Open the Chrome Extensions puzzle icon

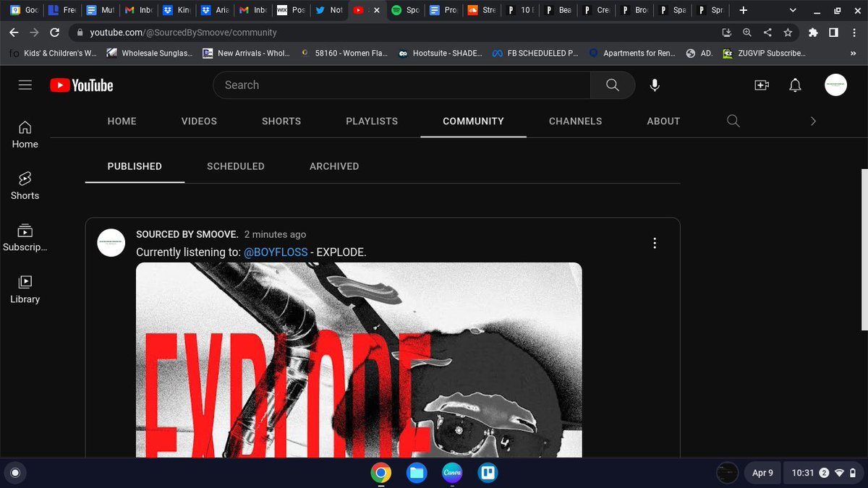coord(813,33)
